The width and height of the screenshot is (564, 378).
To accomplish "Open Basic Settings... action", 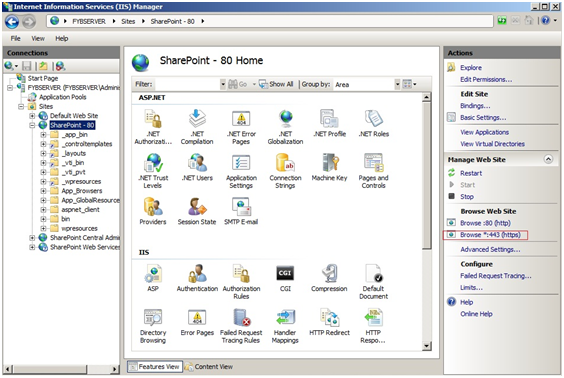I will point(483,118).
